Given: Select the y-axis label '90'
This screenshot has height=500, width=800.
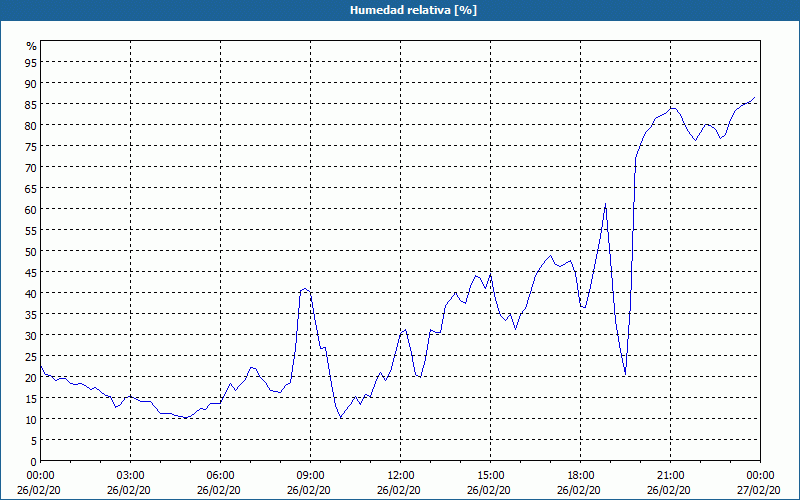Looking at the screenshot, I should click(x=31, y=83).
